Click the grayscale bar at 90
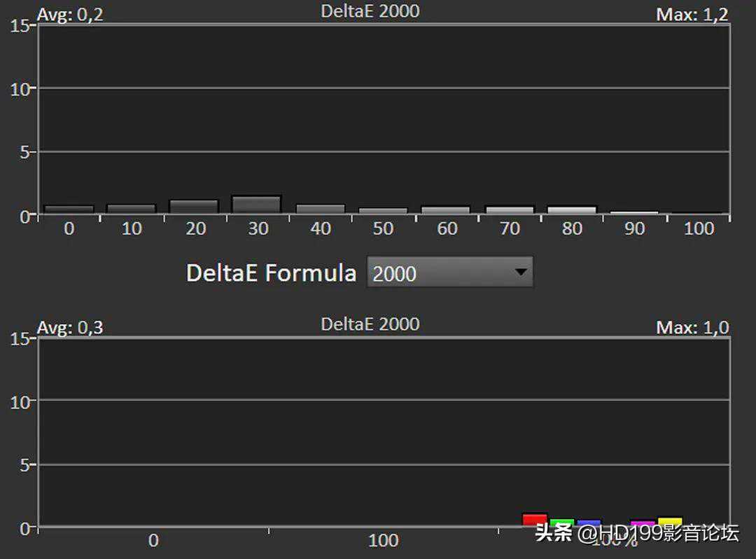Viewport: 756px width, 559px height. click(634, 212)
